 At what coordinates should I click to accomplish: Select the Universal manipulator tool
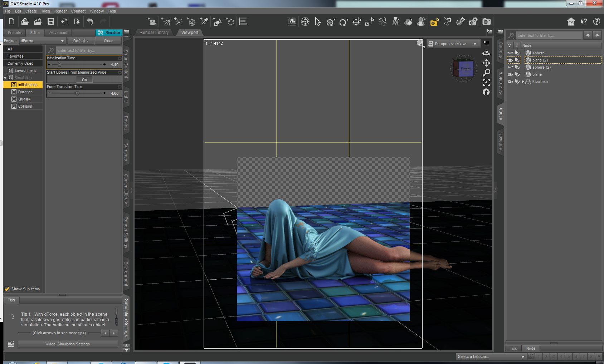(331, 22)
